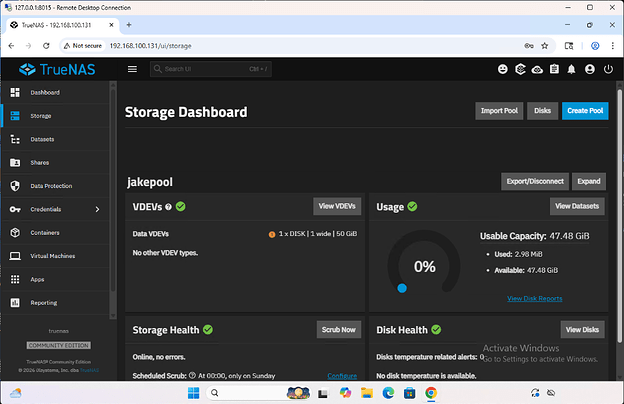This screenshot has width=624, height=404.
Task: Click the VDEVs help question icon
Action: click(x=168, y=207)
